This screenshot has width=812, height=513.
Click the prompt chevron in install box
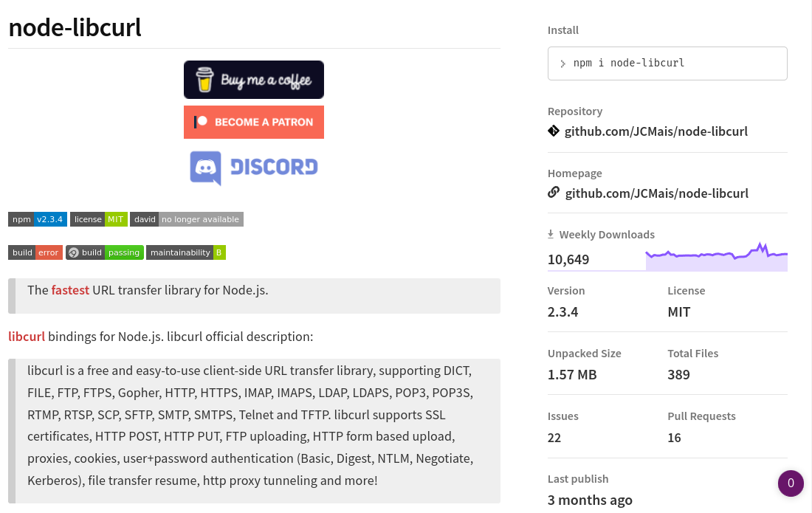click(562, 63)
